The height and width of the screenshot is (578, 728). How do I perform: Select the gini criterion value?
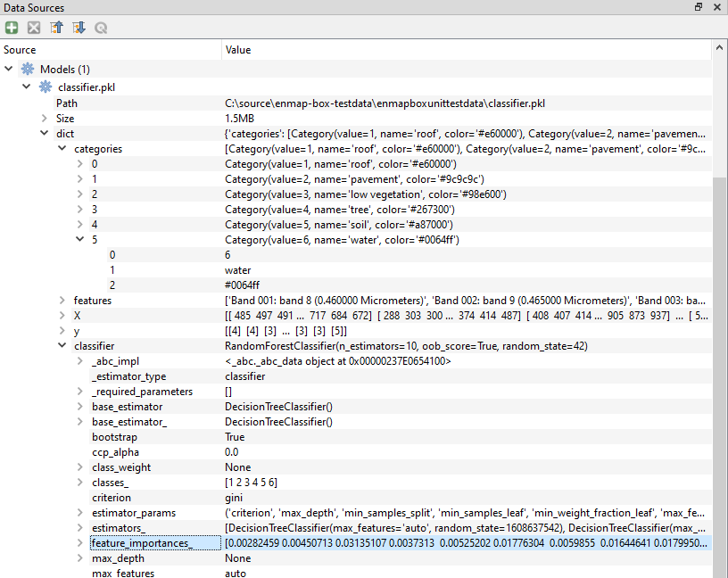click(x=234, y=498)
